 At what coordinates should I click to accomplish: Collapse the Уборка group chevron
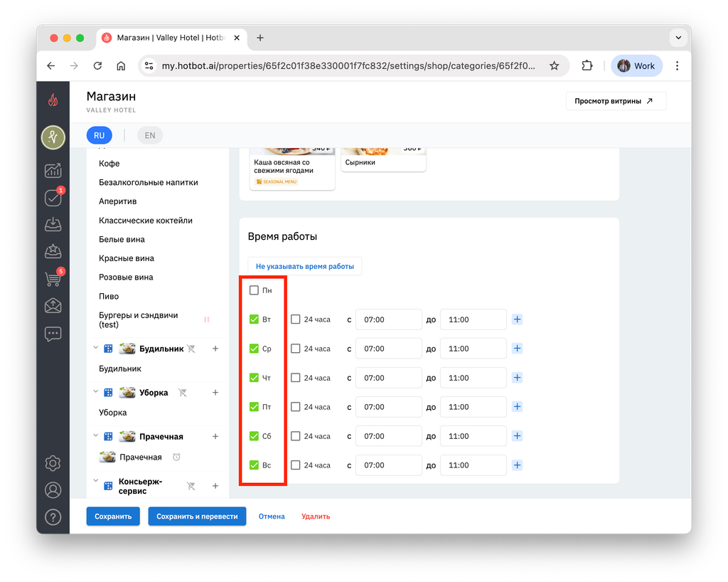tap(96, 391)
